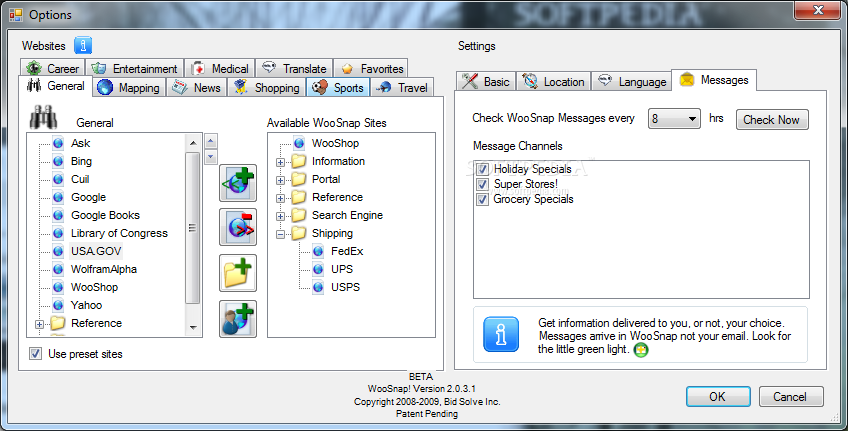Click the large blue info icon in Messages panel
Image resolution: width=848 pixels, height=431 pixels.
pos(501,334)
